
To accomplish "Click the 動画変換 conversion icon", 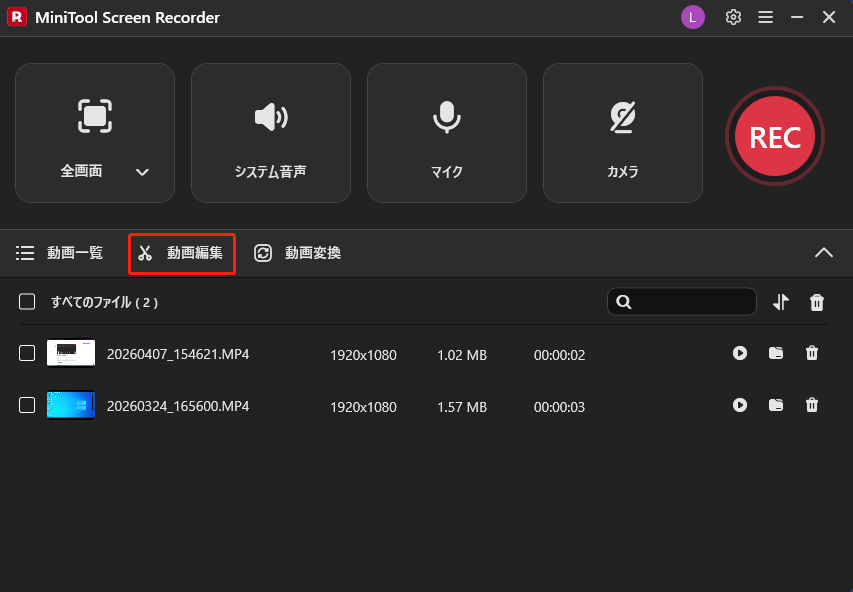I will (x=263, y=253).
